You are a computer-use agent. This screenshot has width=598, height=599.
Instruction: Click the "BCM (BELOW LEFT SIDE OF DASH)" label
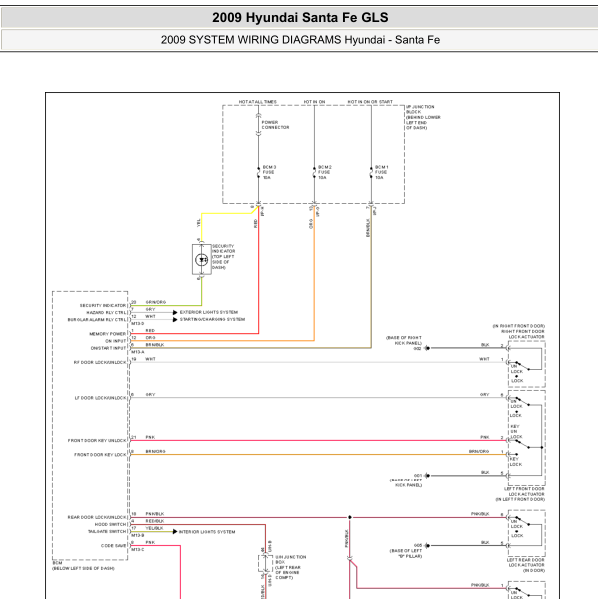(83, 566)
